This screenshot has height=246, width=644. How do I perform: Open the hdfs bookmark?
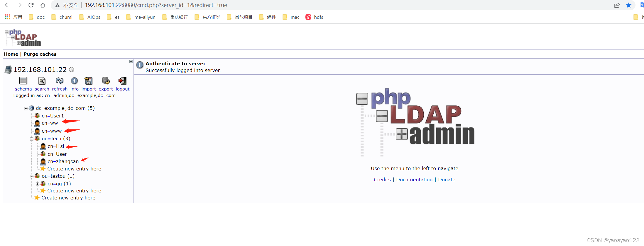(314, 17)
